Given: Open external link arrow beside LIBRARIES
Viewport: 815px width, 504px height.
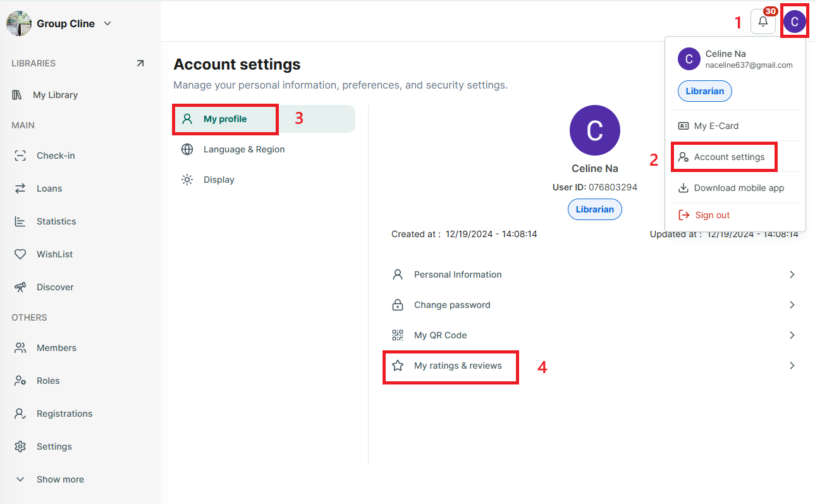Looking at the screenshot, I should pos(140,63).
